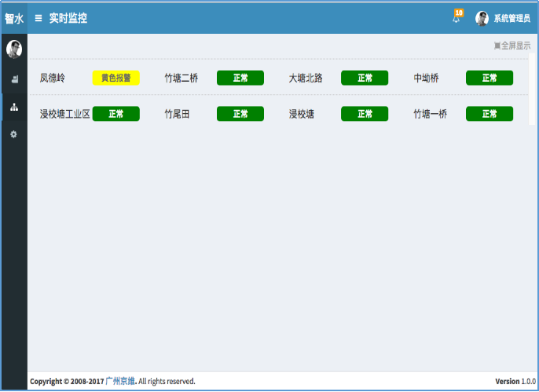The image size is (539, 392).
Task: Click 全屏显示 to enter fullscreen view
Action: click(511, 46)
